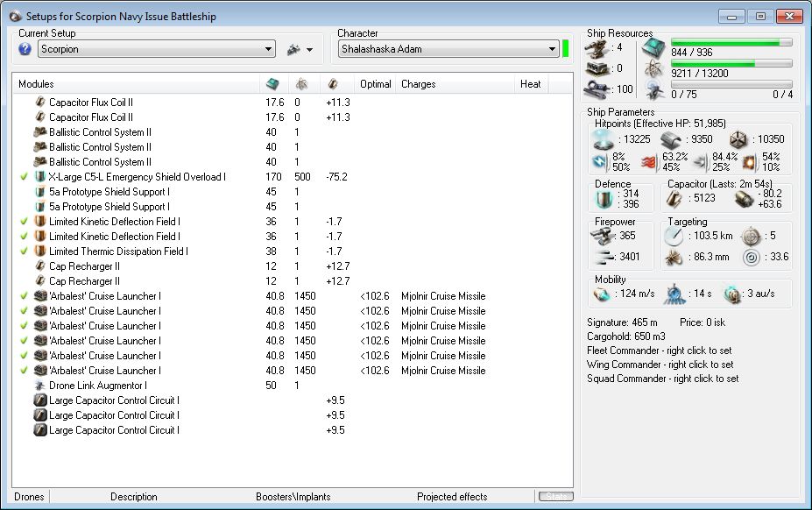Toggle first 'Arbalest' Cruise Launcher checkmark
This screenshot has height=510, width=812.
[x=24, y=296]
